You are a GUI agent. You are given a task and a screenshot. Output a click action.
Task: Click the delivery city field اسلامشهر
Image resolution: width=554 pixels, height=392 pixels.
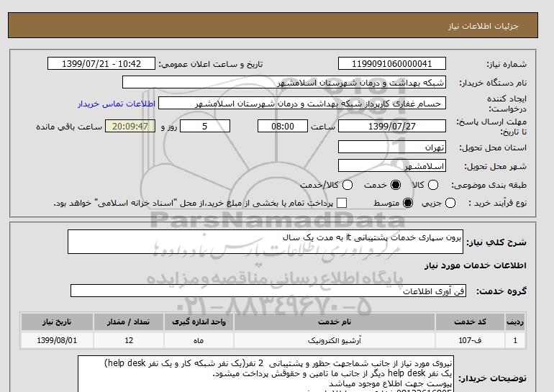(392, 165)
